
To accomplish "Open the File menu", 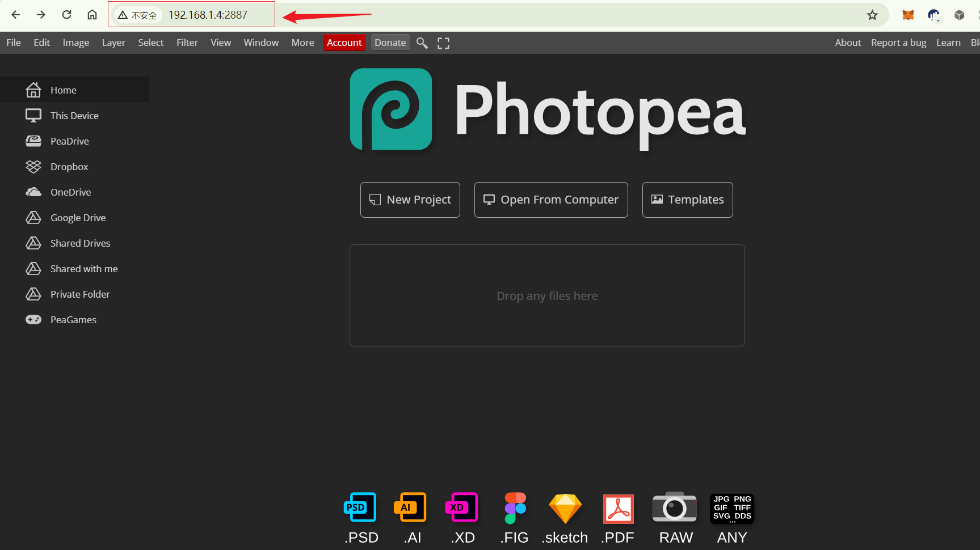I will tap(14, 43).
